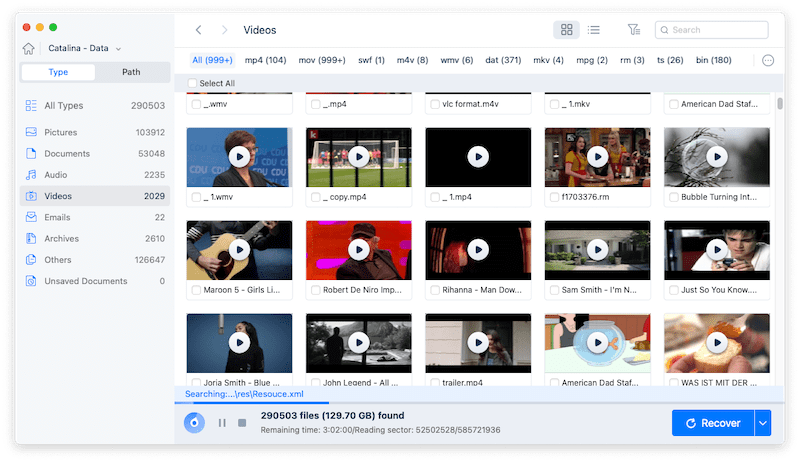The width and height of the screenshot is (800, 462).
Task: Check vlc format.m4v checkbox
Action: click(x=435, y=104)
